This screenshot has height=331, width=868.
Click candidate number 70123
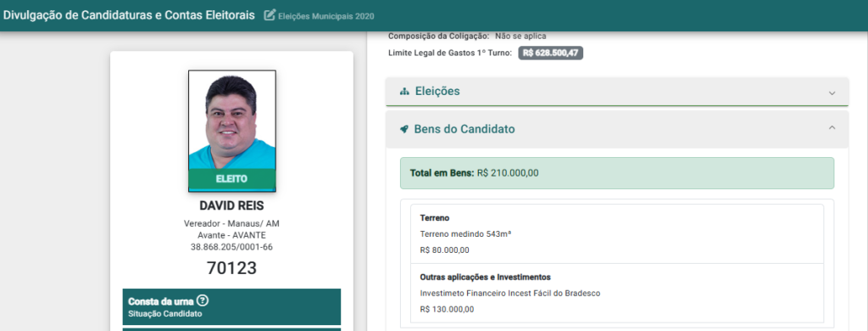click(231, 268)
